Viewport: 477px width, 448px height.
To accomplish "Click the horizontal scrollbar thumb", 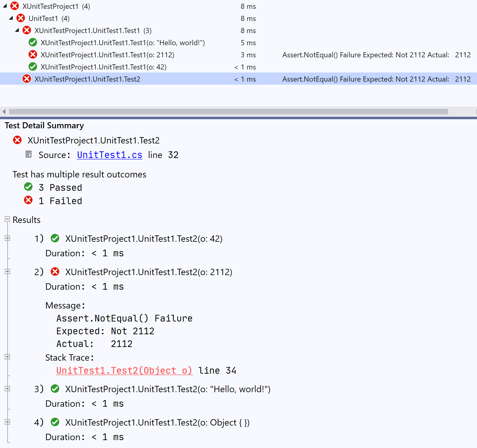I will point(229,112).
